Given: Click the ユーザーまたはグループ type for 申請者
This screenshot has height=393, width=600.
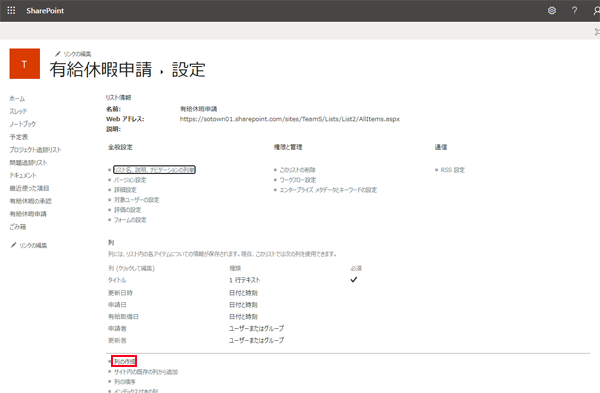Looking at the screenshot, I should 256,328.
